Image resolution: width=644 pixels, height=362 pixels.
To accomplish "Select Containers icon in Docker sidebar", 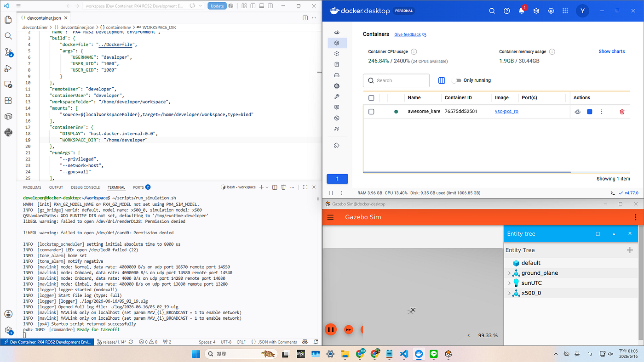I will coord(337,43).
